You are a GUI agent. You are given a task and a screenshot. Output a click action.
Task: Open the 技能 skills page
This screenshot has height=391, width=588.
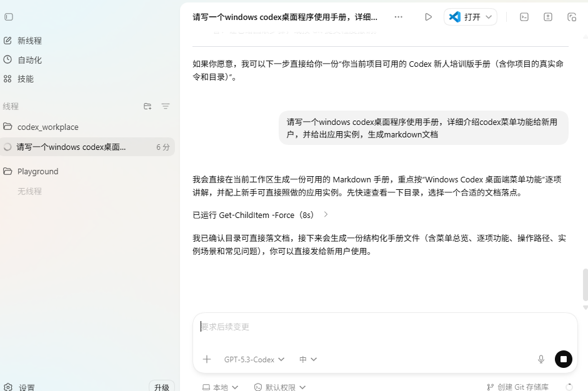coord(19,79)
